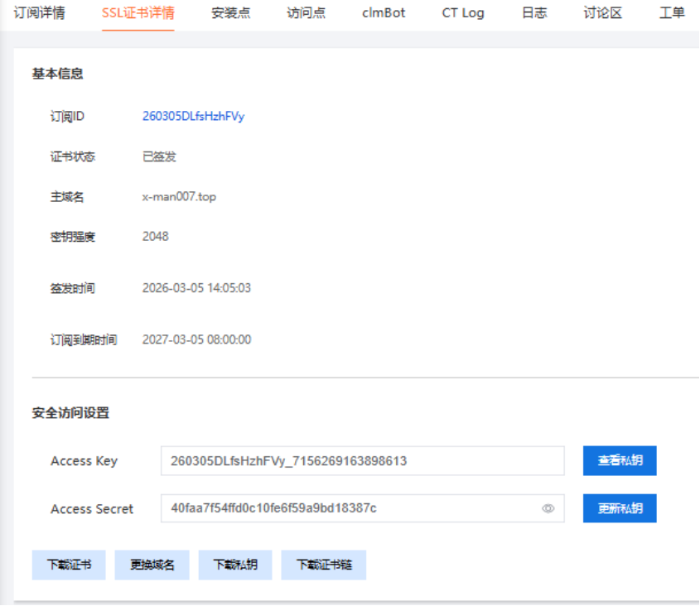
Task: Click the 订阅到期时间 field label
Action: click(84, 340)
